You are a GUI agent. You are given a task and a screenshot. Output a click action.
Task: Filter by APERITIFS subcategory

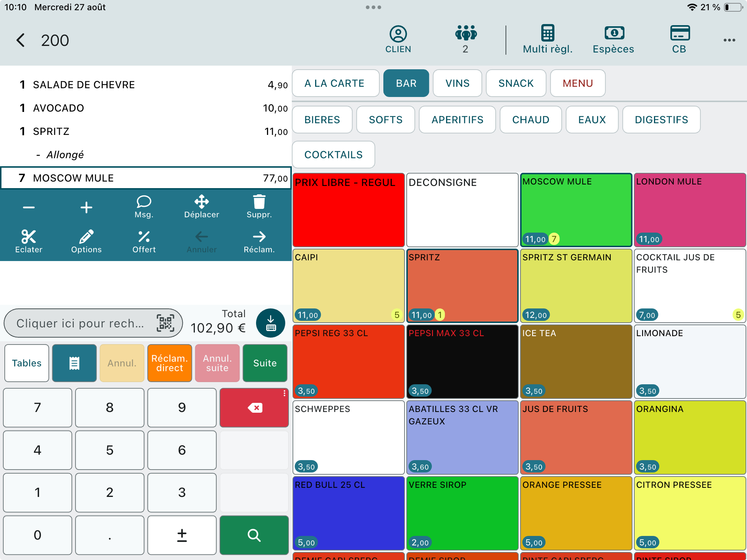457,120
